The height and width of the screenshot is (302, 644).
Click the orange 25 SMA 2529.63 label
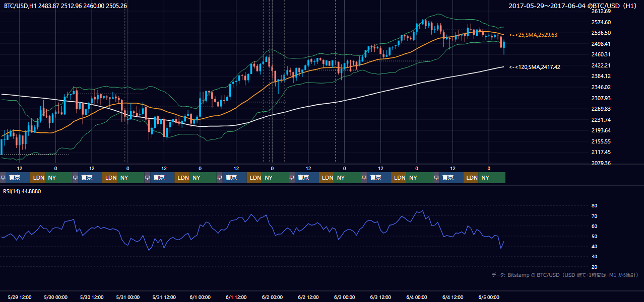533,35
